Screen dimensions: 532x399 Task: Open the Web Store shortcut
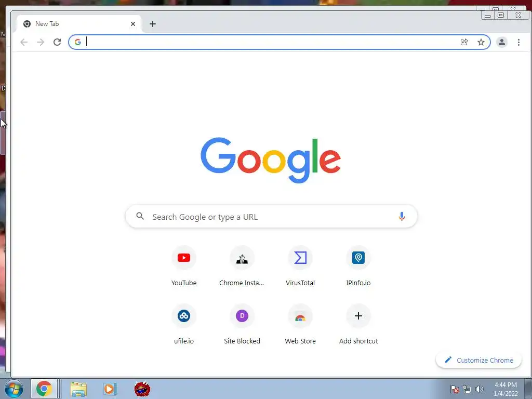coord(300,325)
